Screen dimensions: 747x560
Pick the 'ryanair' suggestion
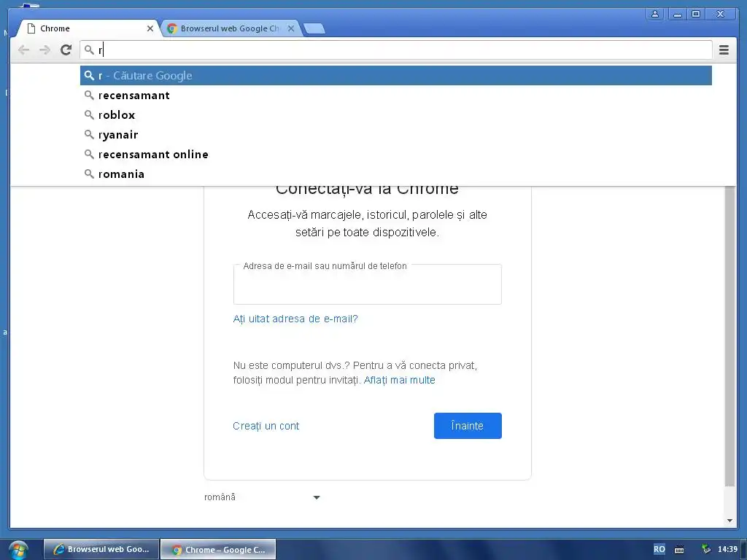tap(396, 135)
